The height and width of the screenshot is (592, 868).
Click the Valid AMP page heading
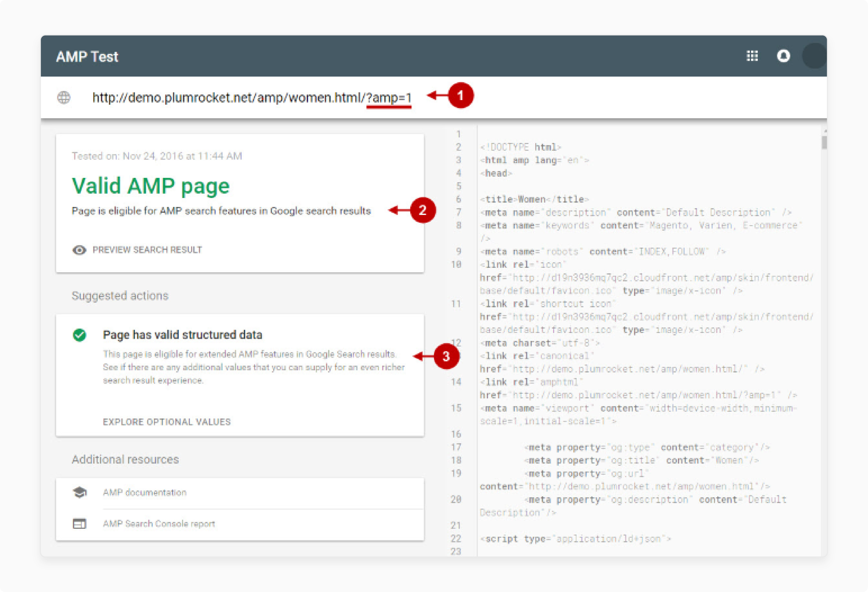tap(150, 186)
